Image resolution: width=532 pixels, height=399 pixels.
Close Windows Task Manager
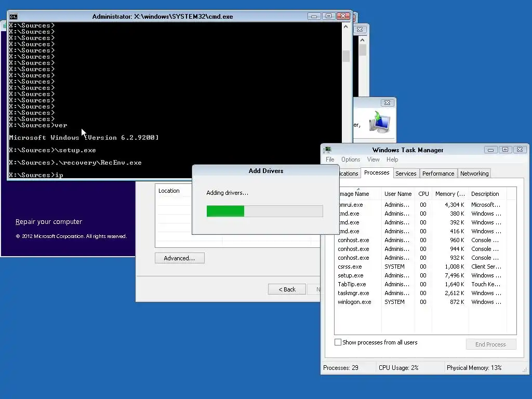point(520,150)
